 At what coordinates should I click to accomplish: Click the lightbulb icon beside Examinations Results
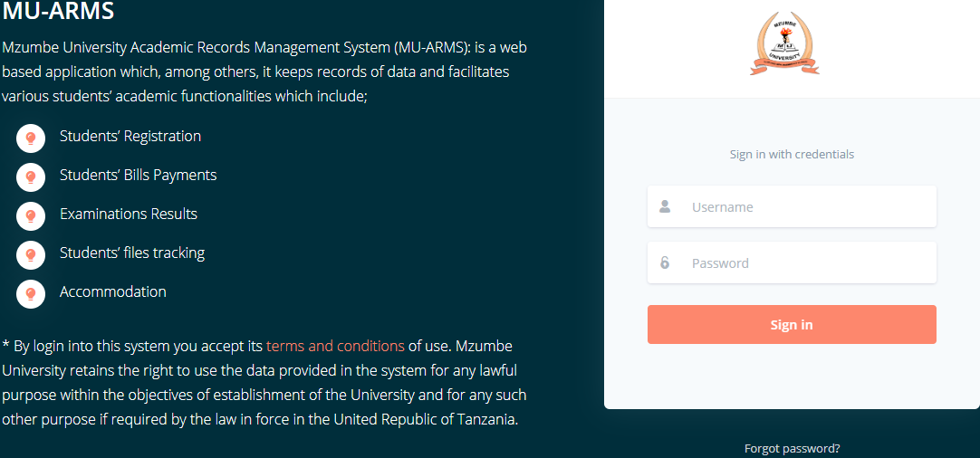pos(31,215)
